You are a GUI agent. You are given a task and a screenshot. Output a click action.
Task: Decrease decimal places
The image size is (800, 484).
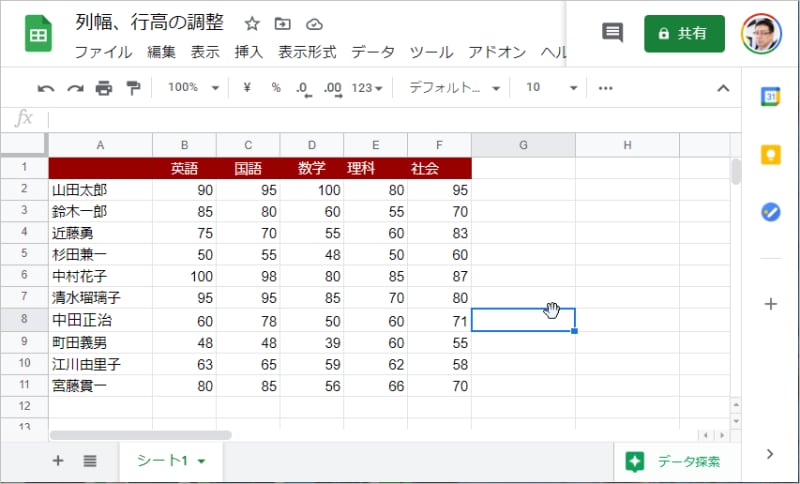click(304, 89)
